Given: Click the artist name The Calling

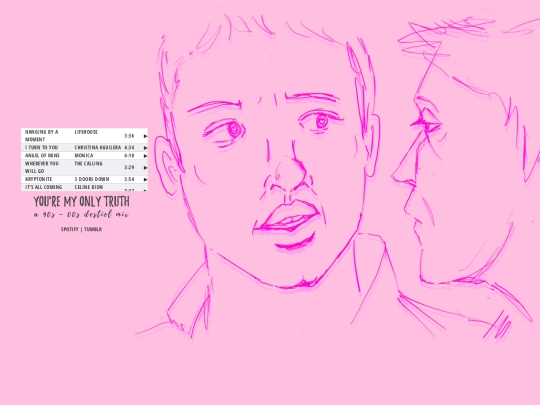Looking at the screenshot, I should [x=89, y=164].
